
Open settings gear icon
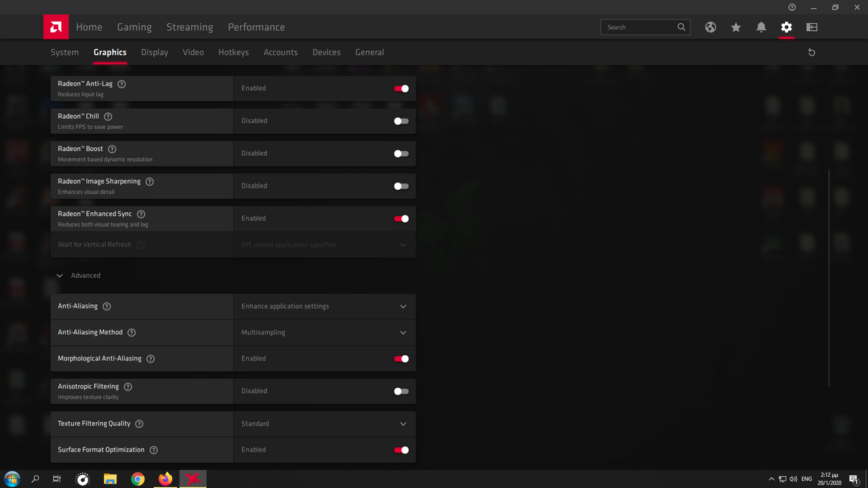(x=786, y=27)
